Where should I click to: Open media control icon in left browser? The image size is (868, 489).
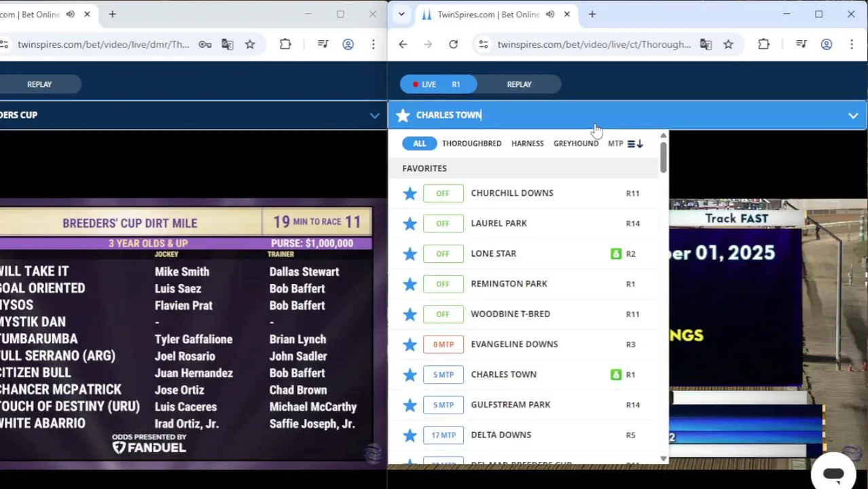[323, 45]
